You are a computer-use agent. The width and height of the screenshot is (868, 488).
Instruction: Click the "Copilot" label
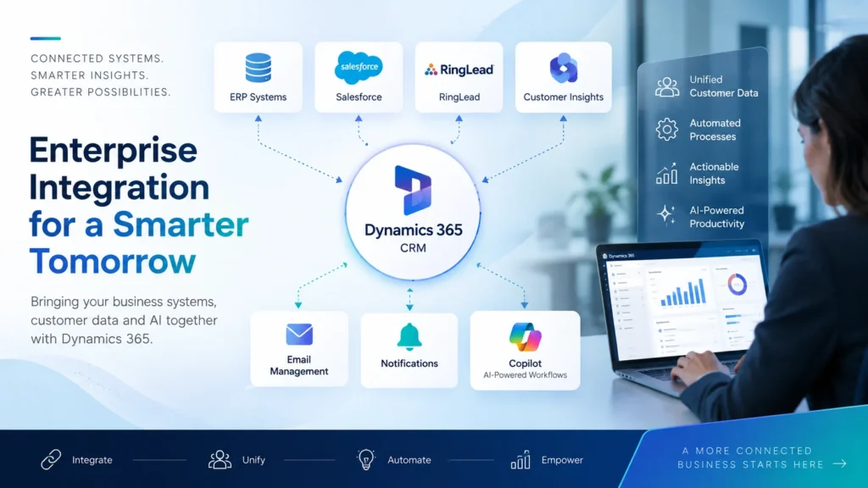tap(525, 363)
